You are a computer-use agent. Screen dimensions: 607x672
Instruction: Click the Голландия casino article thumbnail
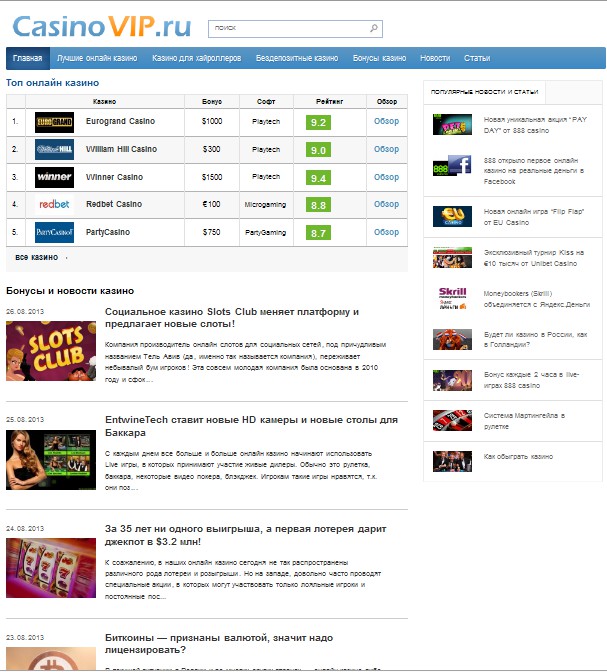[x=452, y=339]
